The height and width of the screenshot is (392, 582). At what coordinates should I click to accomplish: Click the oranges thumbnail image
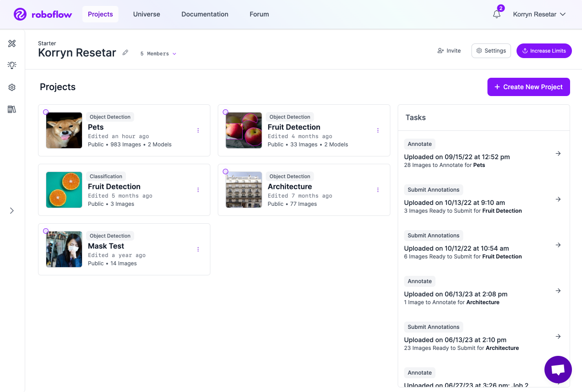point(64,190)
